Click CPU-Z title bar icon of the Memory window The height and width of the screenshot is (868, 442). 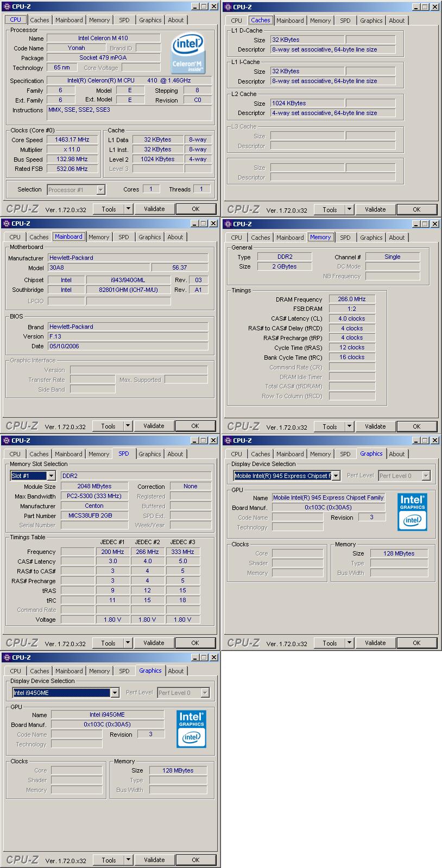point(227,224)
